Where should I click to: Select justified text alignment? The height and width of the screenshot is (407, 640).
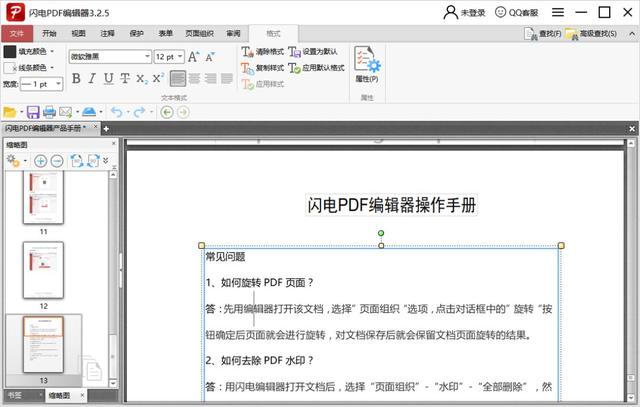coord(227,78)
